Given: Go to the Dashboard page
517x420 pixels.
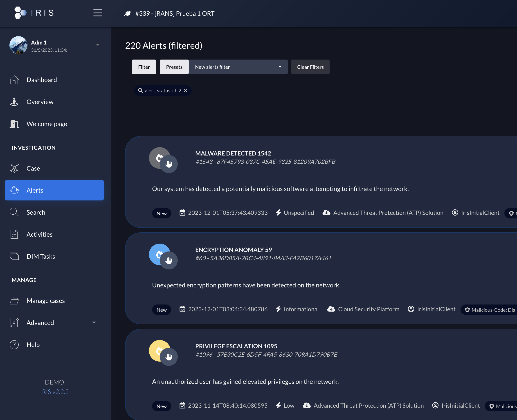Looking at the screenshot, I should click(42, 80).
